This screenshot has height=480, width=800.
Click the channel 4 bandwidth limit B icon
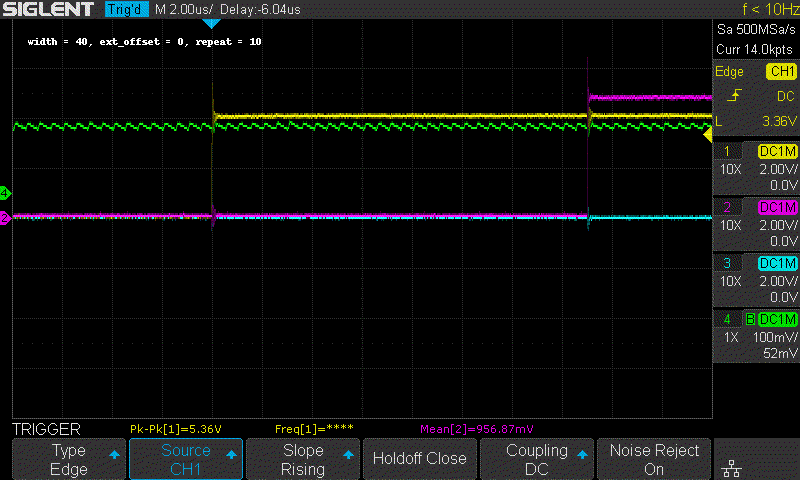[x=750, y=320]
